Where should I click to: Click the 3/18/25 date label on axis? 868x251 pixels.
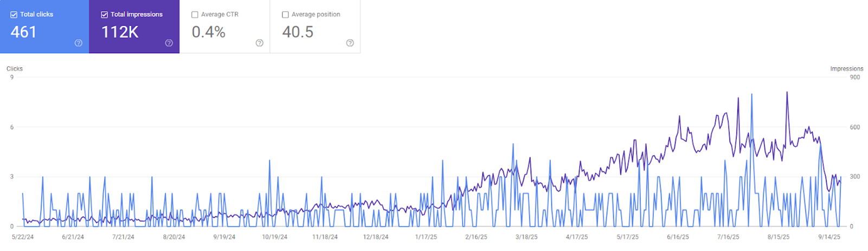tap(526, 237)
